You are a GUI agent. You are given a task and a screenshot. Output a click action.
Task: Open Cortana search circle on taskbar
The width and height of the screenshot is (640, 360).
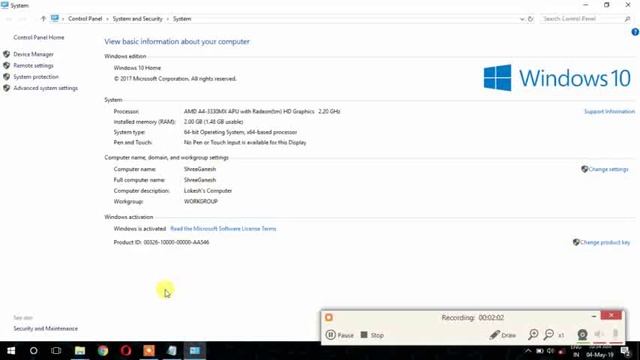point(33,351)
